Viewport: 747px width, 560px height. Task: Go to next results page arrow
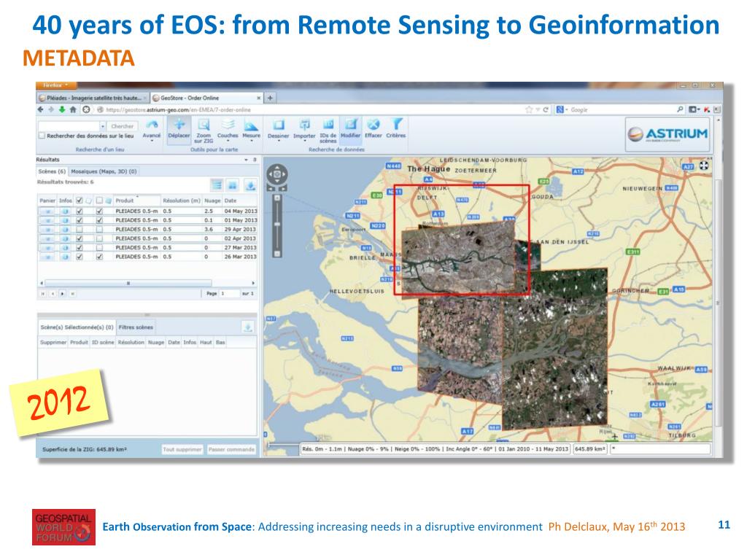pyautogui.click(x=63, y=293)
